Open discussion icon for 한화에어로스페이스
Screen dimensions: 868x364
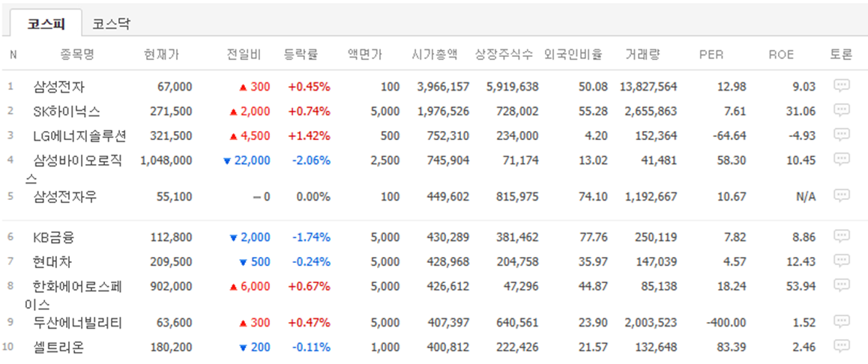pyautogui.click(x=842, y=285)
